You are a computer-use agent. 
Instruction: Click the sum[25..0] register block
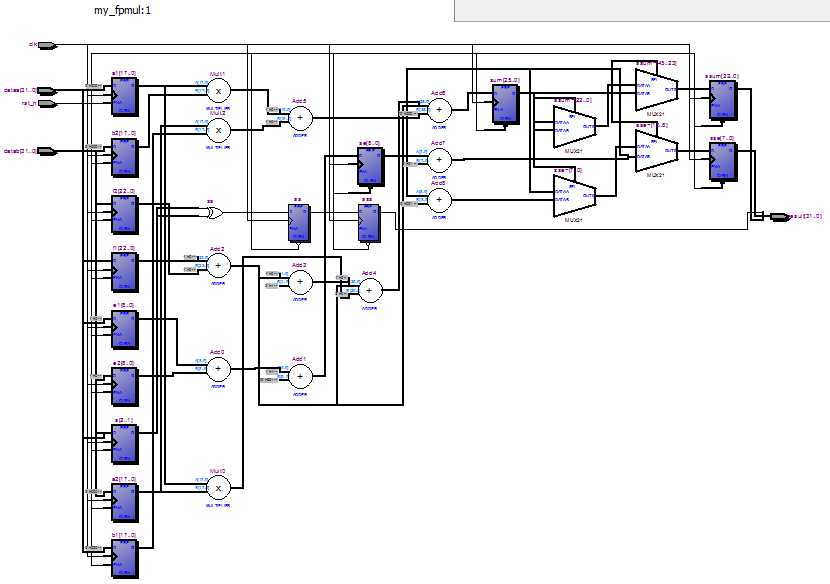(506, 104)
